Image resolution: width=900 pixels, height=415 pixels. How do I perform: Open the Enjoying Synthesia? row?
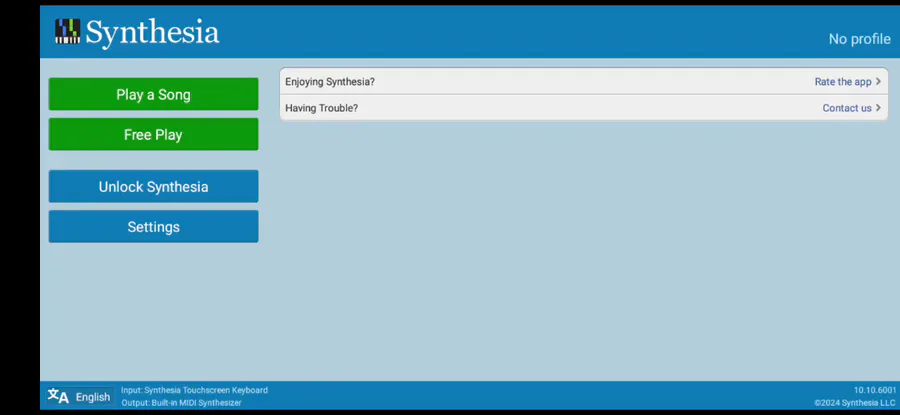[x=584, y=82]
